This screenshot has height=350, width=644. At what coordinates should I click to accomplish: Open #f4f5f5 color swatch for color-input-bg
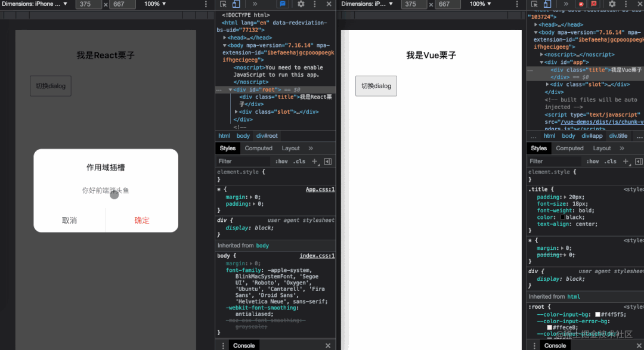click(x=597, y=314)
